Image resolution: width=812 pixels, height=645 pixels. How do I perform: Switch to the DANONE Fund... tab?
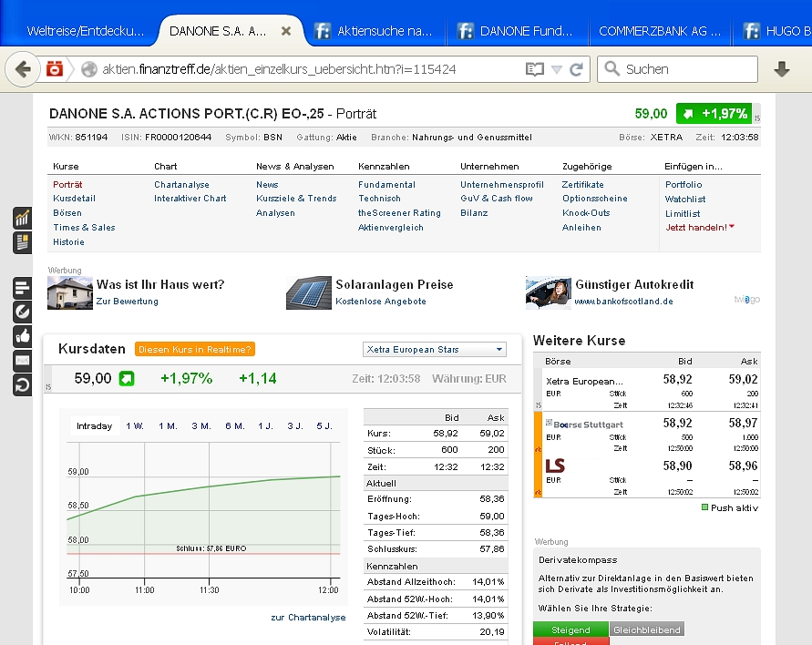point(517,31)
